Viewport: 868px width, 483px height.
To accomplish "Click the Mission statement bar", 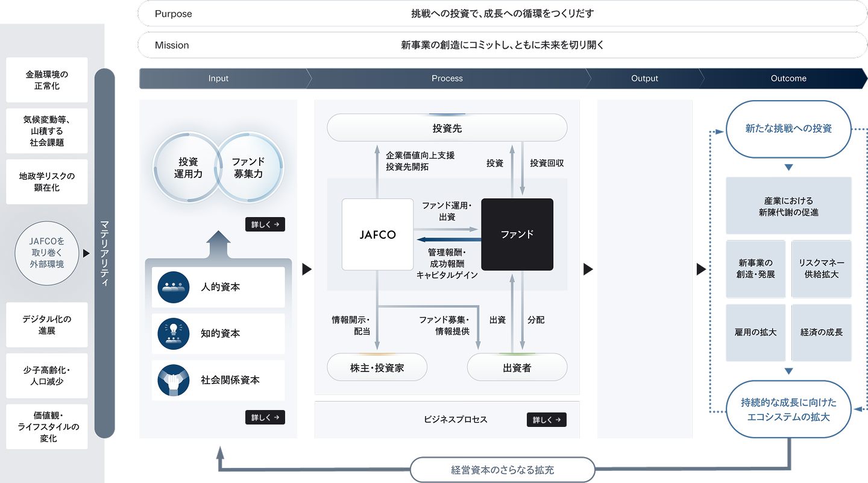I will pos(503,45).
